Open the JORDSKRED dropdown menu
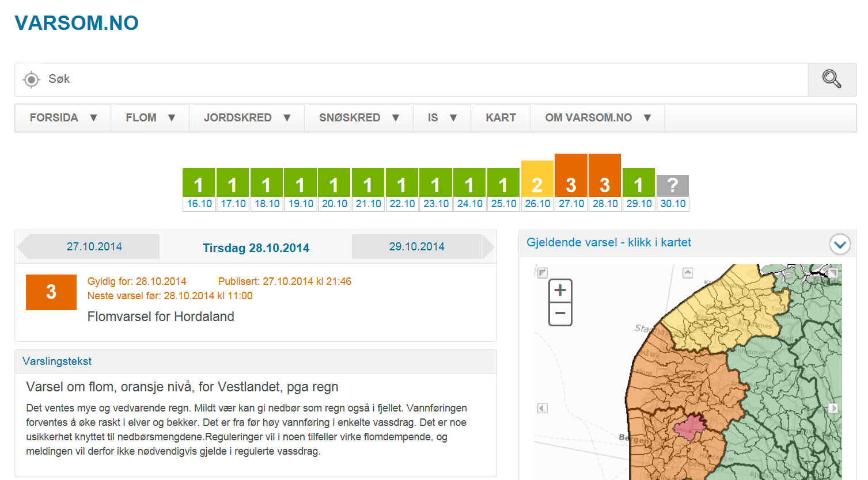868x480 pixels. pos(247,118)
